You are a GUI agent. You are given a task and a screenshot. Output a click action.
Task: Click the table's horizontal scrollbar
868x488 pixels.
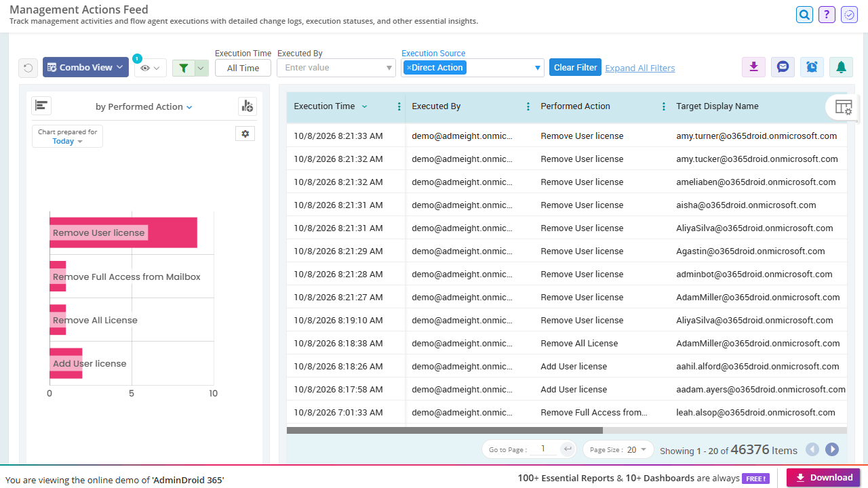[445, 430]
